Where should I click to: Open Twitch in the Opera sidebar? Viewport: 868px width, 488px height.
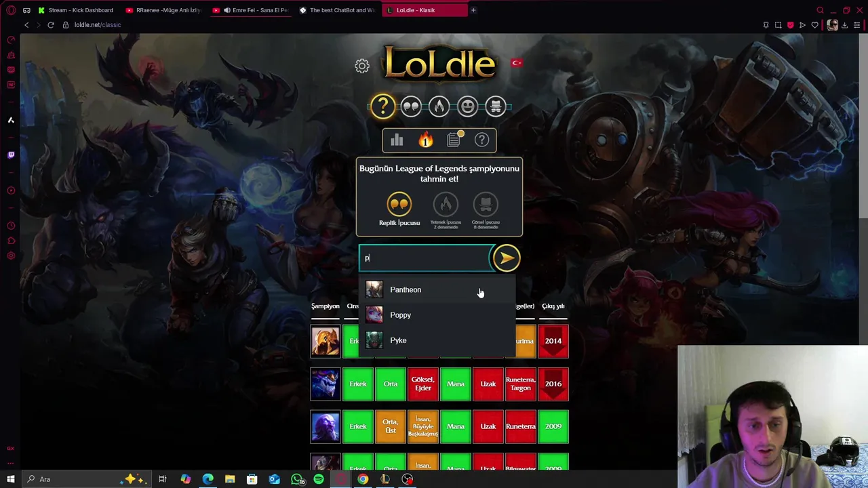pos(11,155)
